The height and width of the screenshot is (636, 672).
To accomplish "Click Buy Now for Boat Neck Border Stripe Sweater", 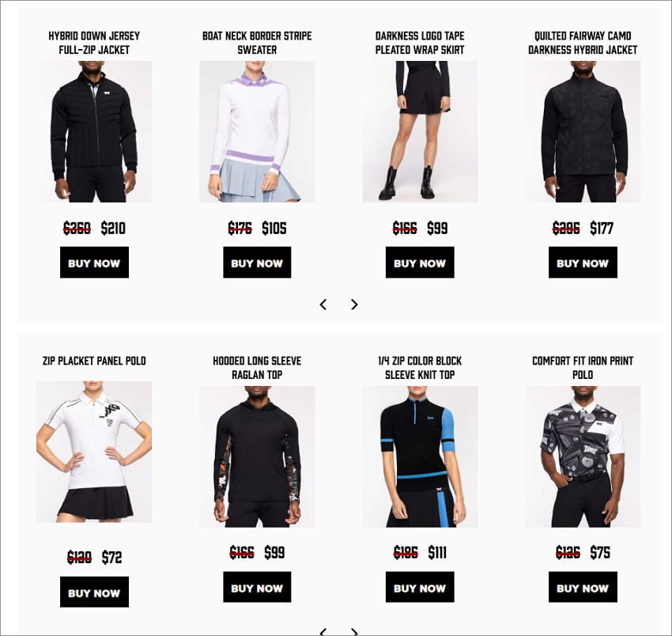I will (257, 263).
